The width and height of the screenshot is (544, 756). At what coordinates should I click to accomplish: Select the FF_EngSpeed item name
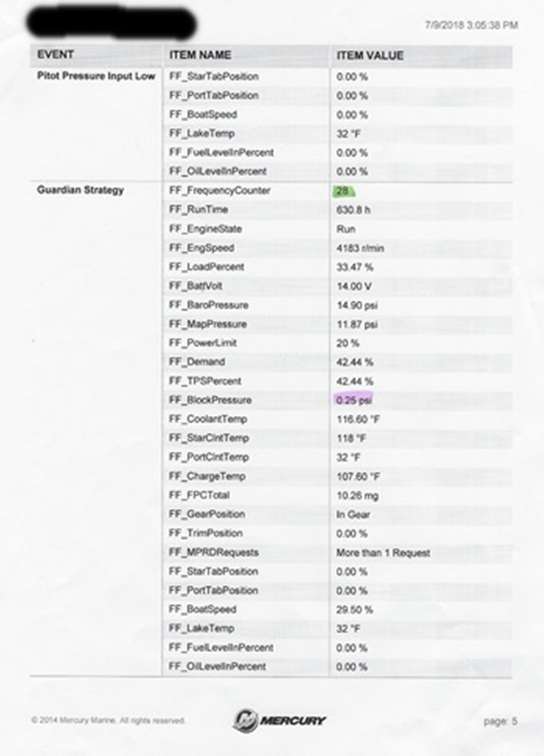tap(201, 248)
